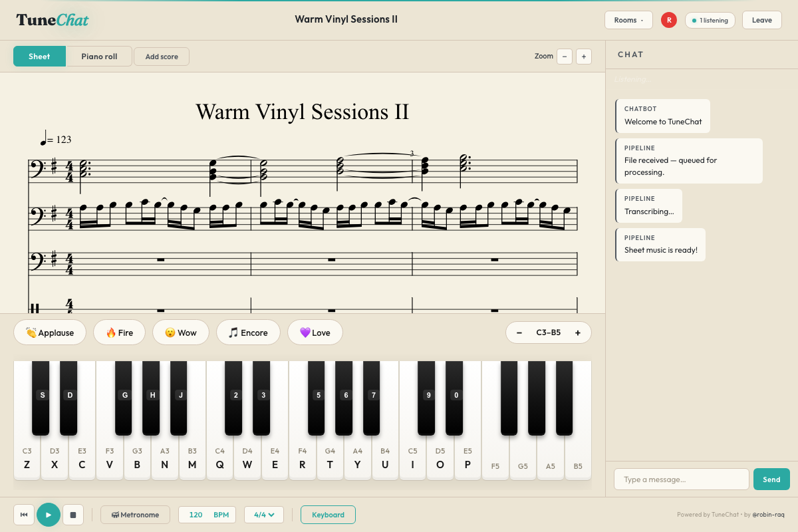Play the black key labeled 5
This screenshot has height=532, width=798.
(x=317, y=398)
